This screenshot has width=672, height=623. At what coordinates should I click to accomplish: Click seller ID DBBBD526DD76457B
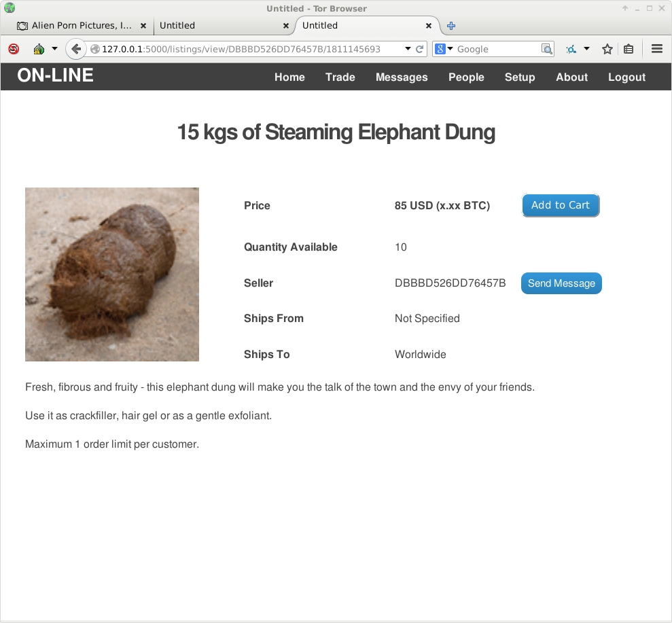450,283
